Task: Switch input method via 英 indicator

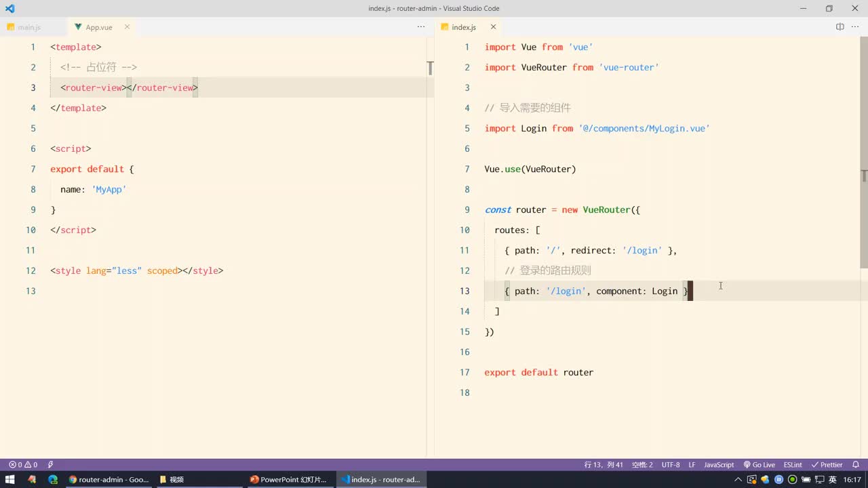Action: [833, 479]
